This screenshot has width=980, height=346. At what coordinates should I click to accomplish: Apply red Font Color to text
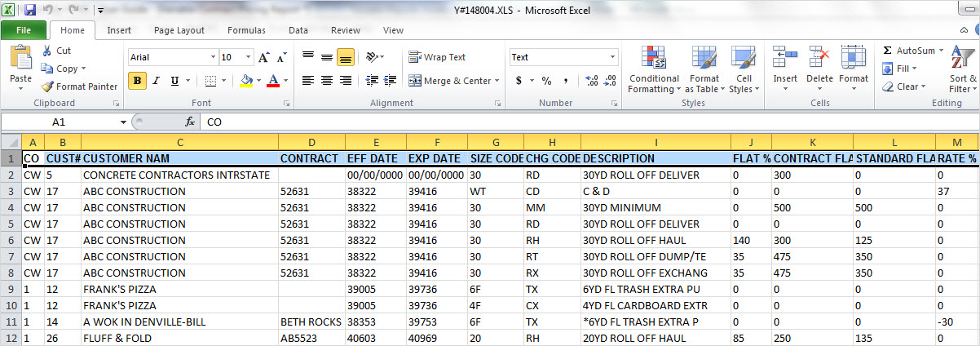click(x=272, y=81)
